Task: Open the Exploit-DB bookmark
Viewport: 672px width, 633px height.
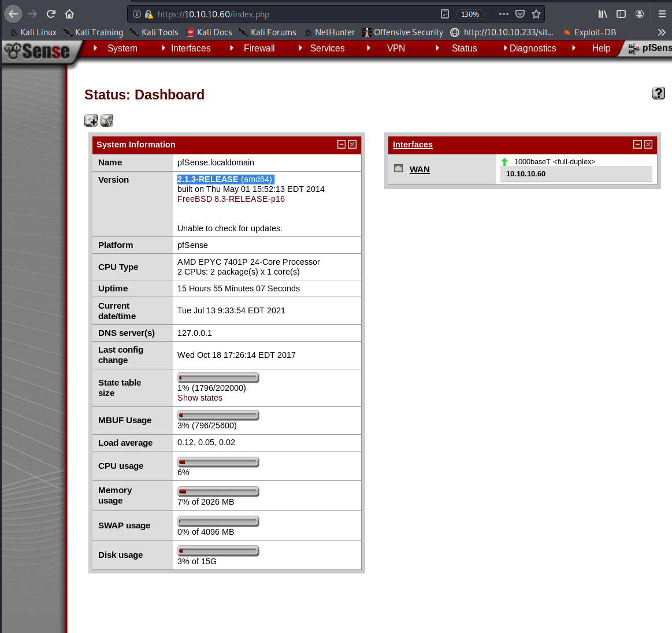Action: 589,32
